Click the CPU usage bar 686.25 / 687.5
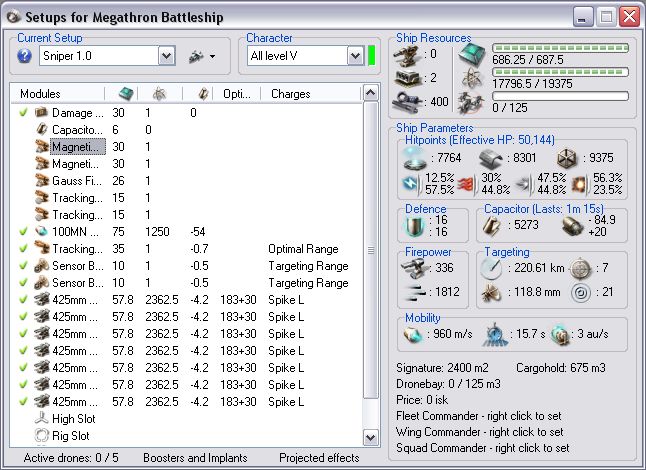The width and height of the screenshot is (646, 470). (560, 48)
